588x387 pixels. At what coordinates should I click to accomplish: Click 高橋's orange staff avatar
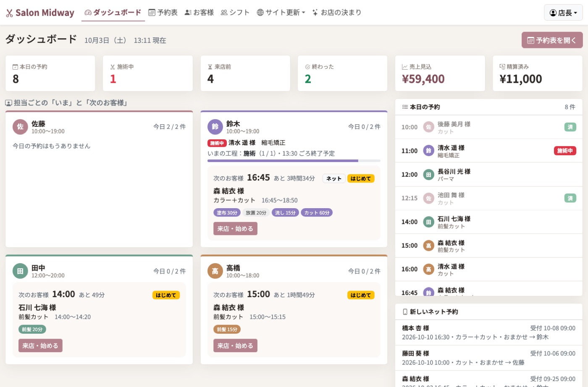click(215, 271)
